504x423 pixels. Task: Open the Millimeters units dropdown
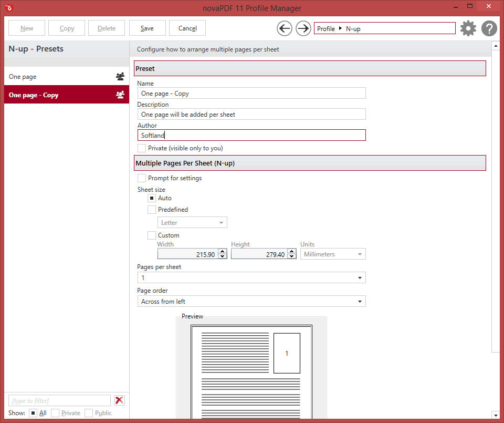tap(333, 254)
